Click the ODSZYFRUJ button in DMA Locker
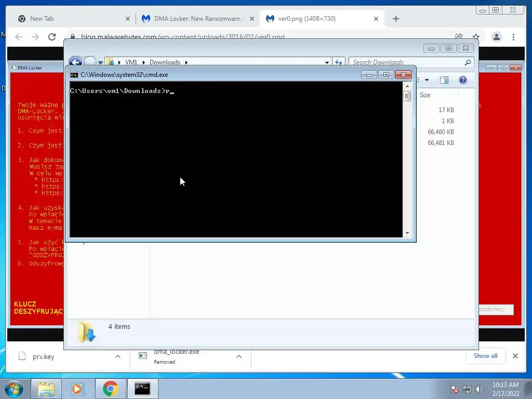This screenshot has width=532, height=399. point(496,310)
